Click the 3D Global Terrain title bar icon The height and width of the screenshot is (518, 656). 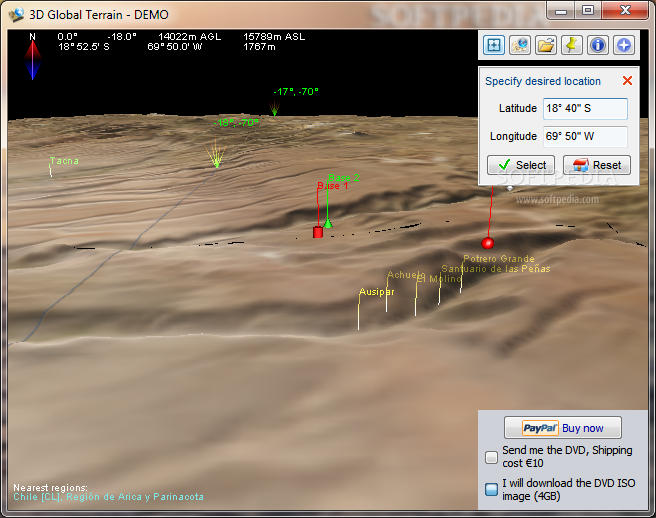point(16,15)
